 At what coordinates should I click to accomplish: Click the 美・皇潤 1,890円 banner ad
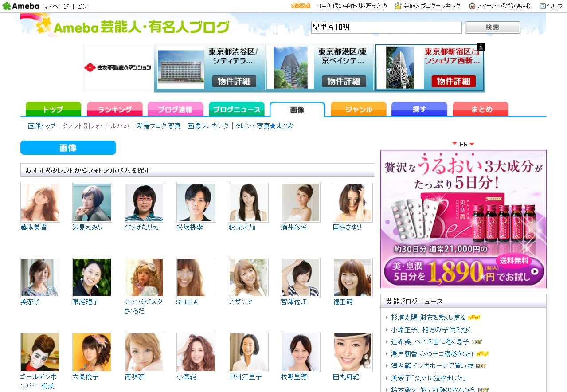(463, 219)
